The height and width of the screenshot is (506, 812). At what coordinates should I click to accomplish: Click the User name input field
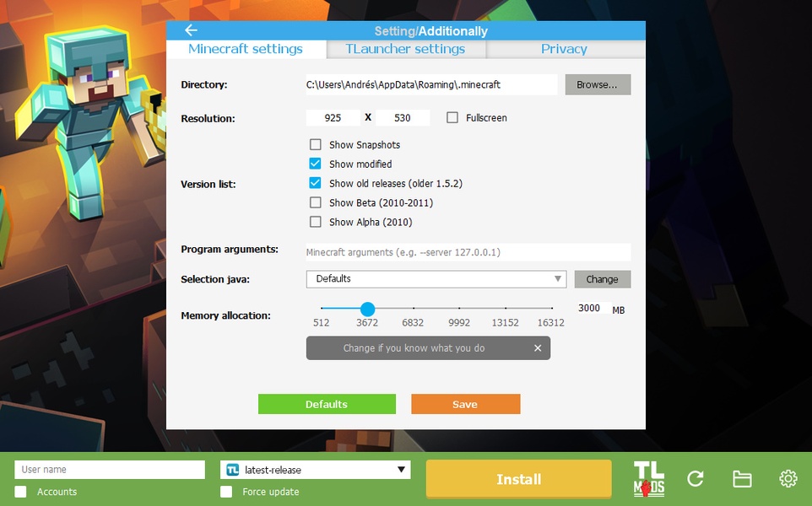tap(110, 470)
